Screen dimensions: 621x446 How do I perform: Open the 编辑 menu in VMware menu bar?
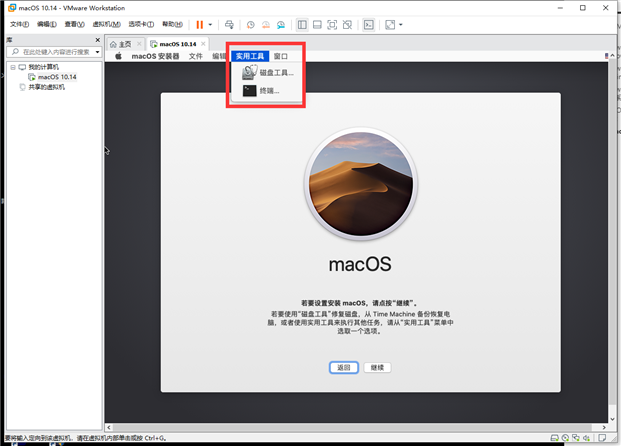pos(47,25)
